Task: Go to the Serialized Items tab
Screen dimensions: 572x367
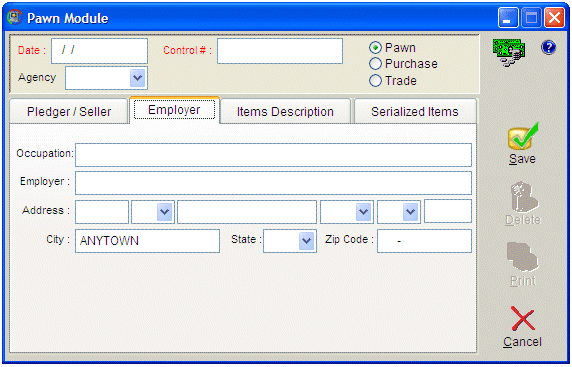Action: click(415, 111)
